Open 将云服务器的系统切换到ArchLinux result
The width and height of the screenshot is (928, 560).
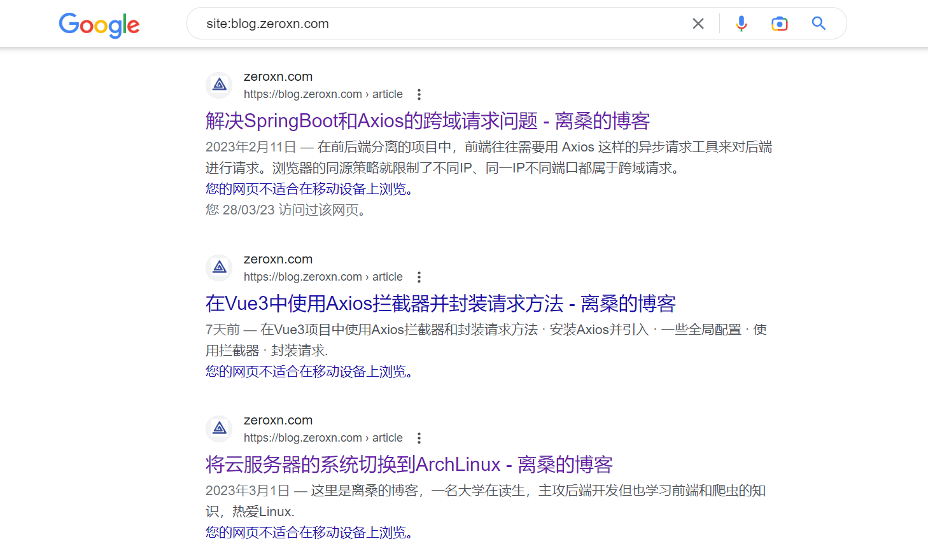(409, 465)
